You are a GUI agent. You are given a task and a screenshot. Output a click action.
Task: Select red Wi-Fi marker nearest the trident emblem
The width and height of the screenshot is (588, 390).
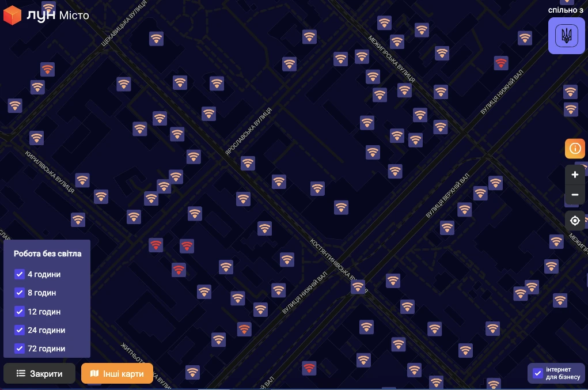pos(501,63)
